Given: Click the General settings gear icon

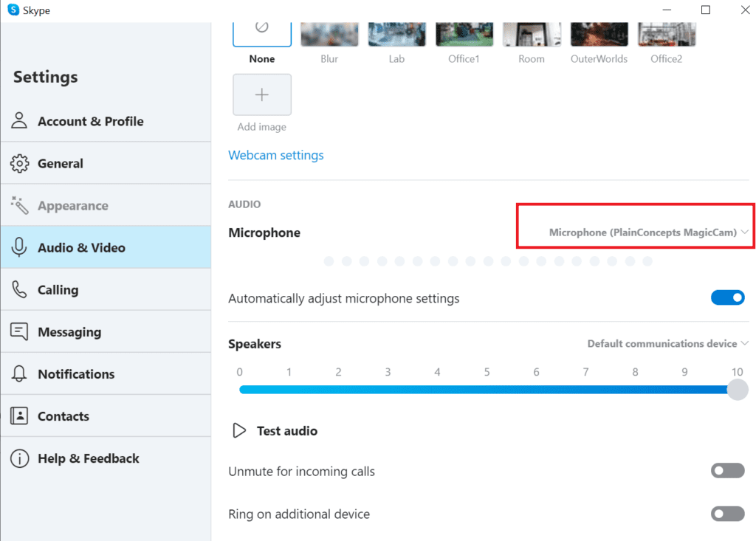Looking at the screenshot, I should tap(20, 162).
